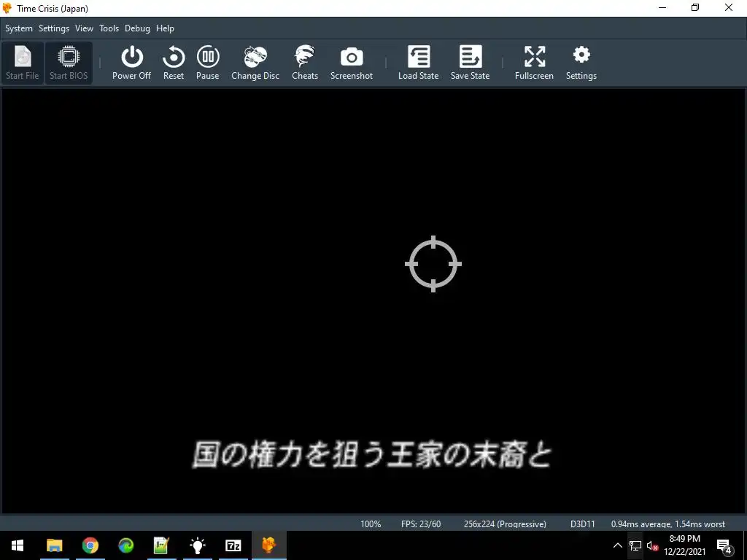
Task: Click the Start File toolbar icon
Action: 23,63
